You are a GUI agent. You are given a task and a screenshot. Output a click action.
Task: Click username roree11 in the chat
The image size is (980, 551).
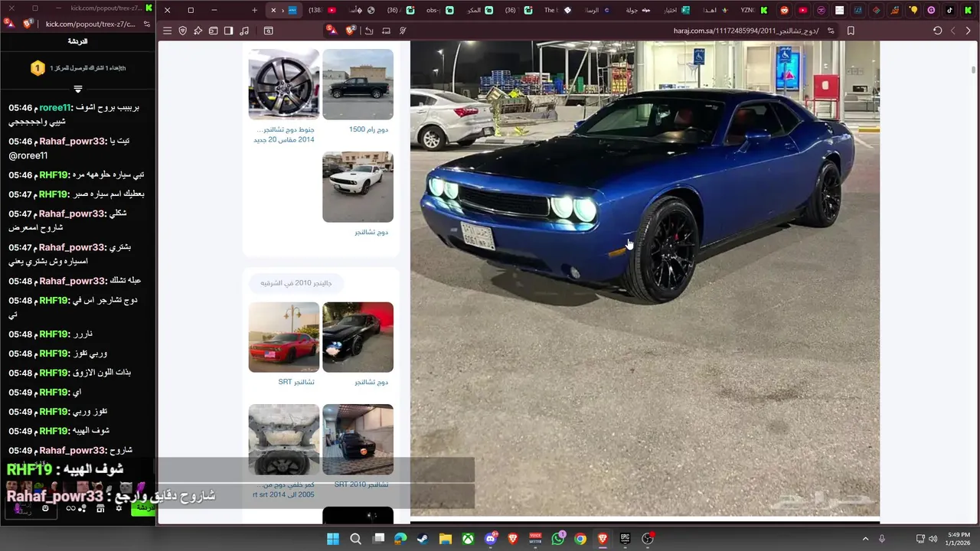(55, 108)
